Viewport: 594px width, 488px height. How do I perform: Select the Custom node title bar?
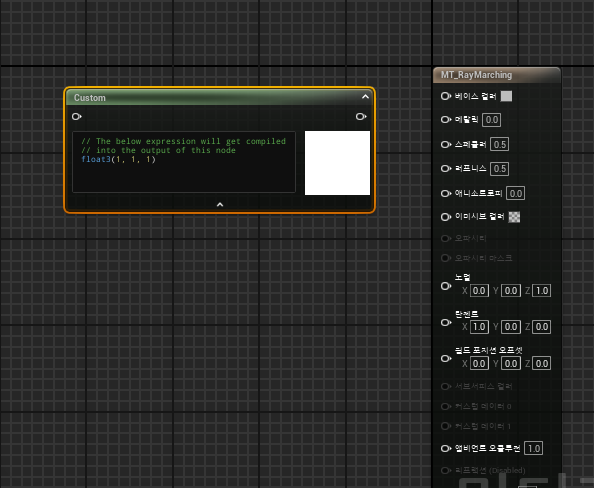point(220,97)
